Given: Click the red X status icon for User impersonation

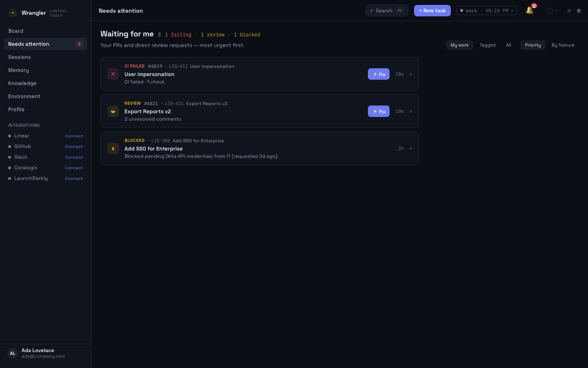Looking at the screenshot, I should click(113, 74).
